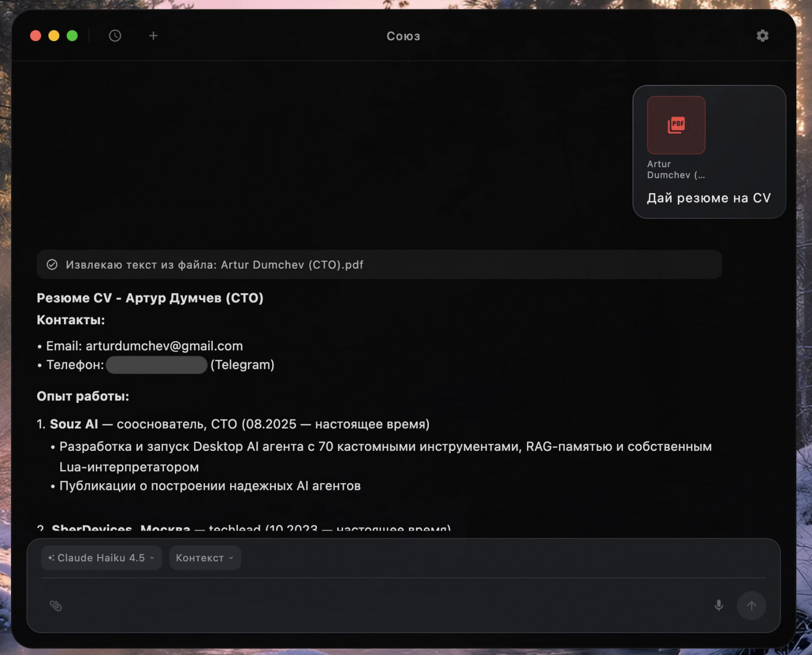This screenshot has width=812, height=655.
Task: Click the chevron next to Claude Haiku 4.5
Action: point(151,558)
